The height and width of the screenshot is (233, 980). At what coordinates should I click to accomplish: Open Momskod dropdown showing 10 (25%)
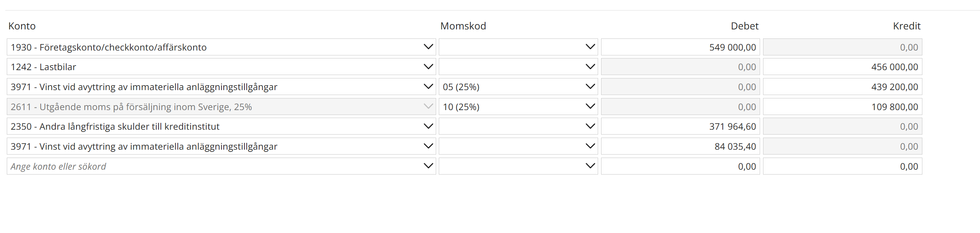pos(590,107)
